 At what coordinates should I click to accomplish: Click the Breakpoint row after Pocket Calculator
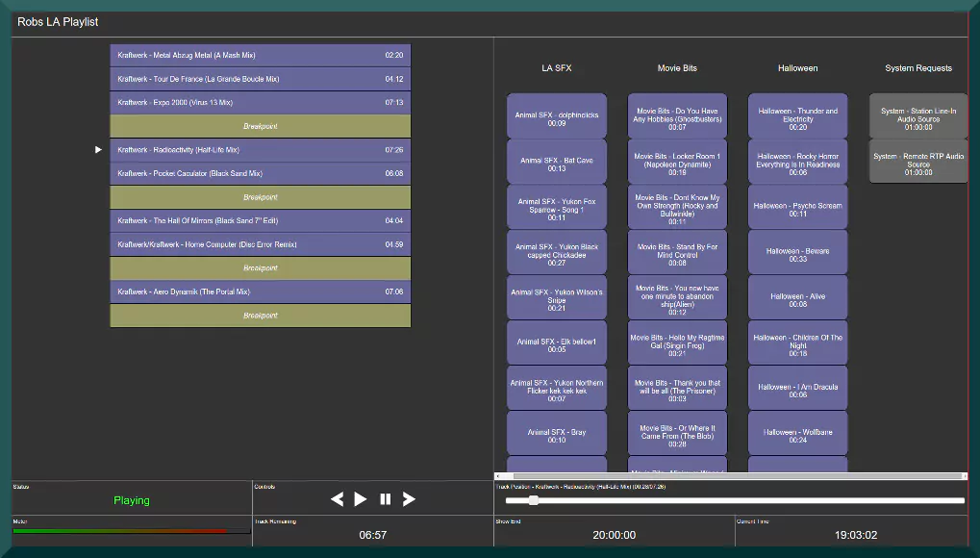coord(260,197)
